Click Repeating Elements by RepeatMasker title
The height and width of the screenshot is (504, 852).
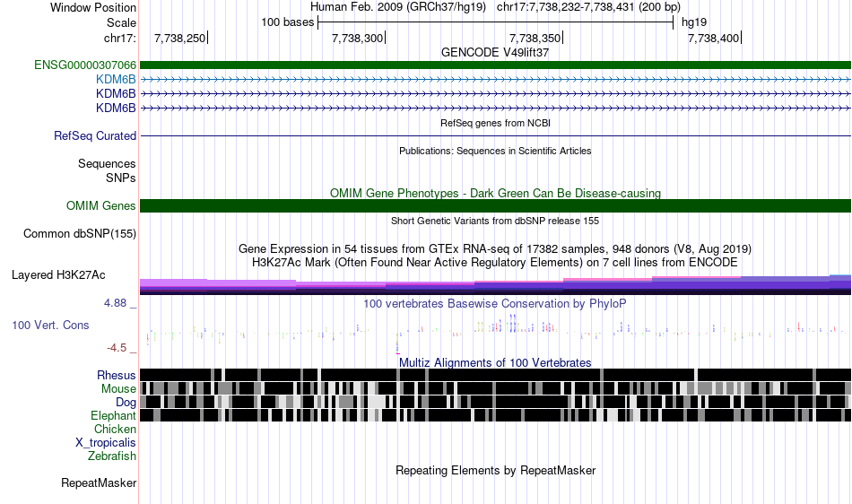click(x=495, y=470)
